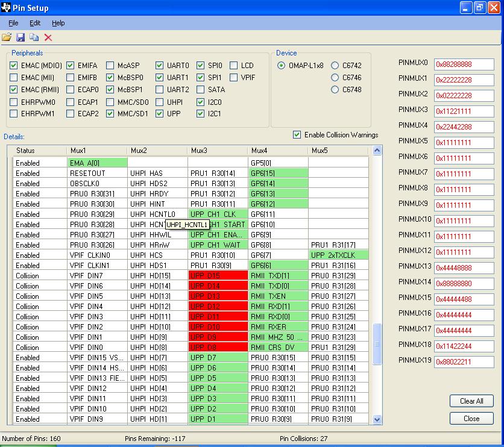
Task: Select the green EMA A[0] cell
Action: click(98, 163)
